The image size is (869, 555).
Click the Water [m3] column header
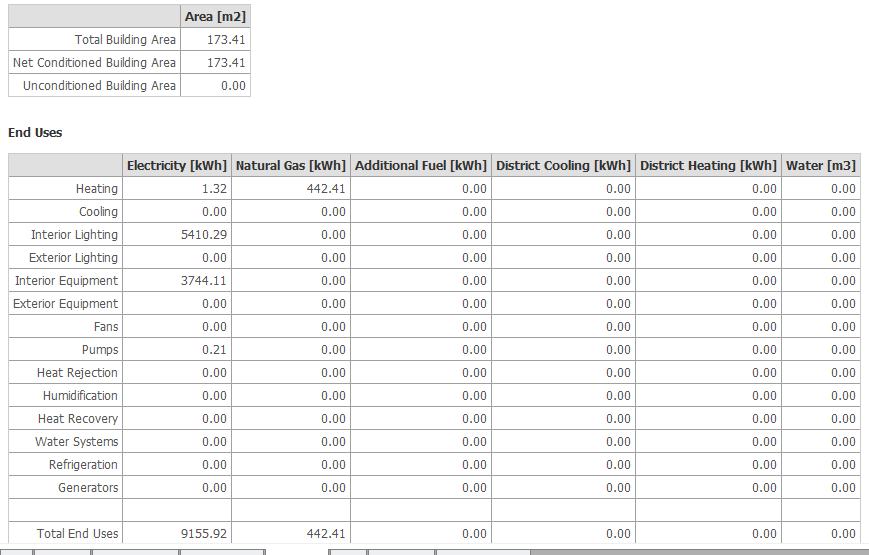821,166
